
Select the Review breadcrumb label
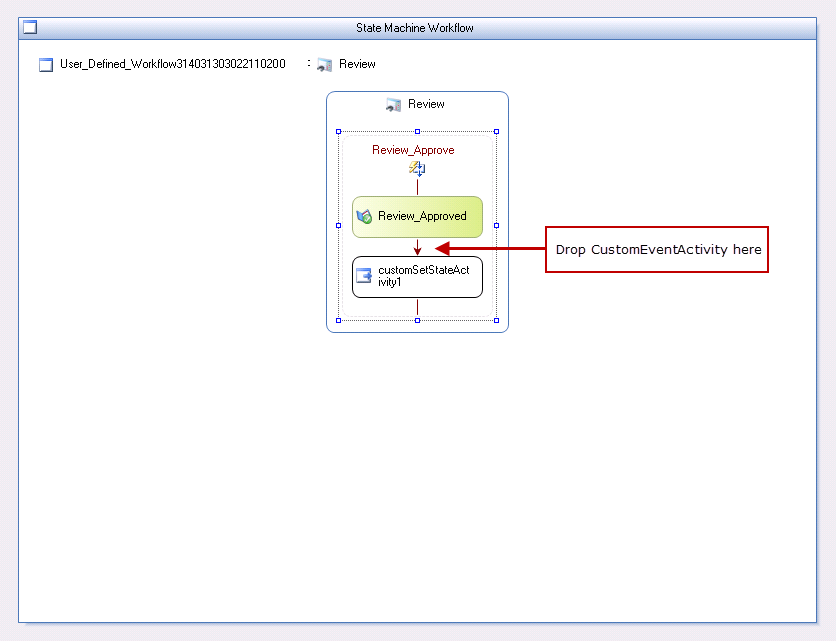pos(357,64)
